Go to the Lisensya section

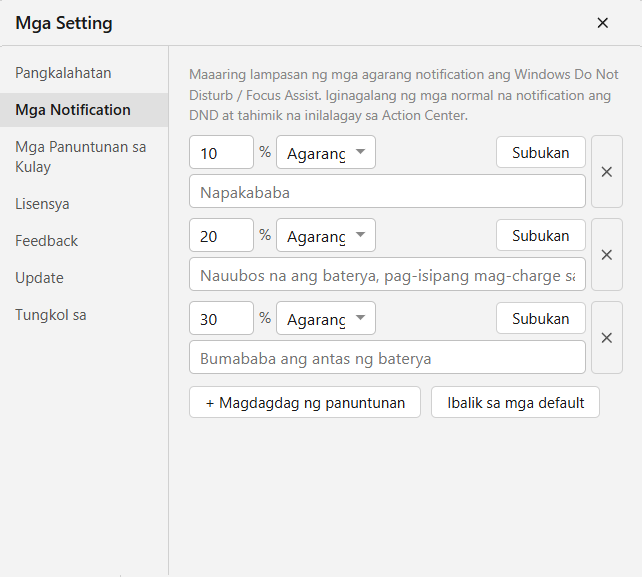[x=84, y=204]
